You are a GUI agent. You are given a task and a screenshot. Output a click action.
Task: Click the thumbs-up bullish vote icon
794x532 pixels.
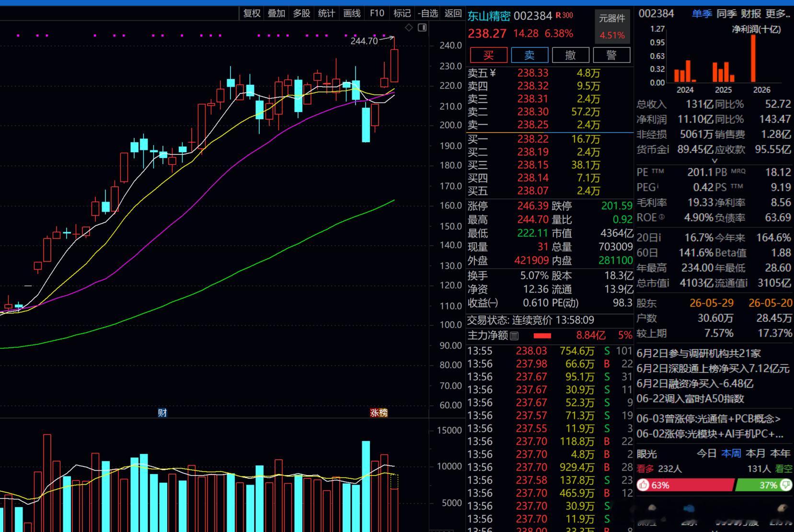643,485
